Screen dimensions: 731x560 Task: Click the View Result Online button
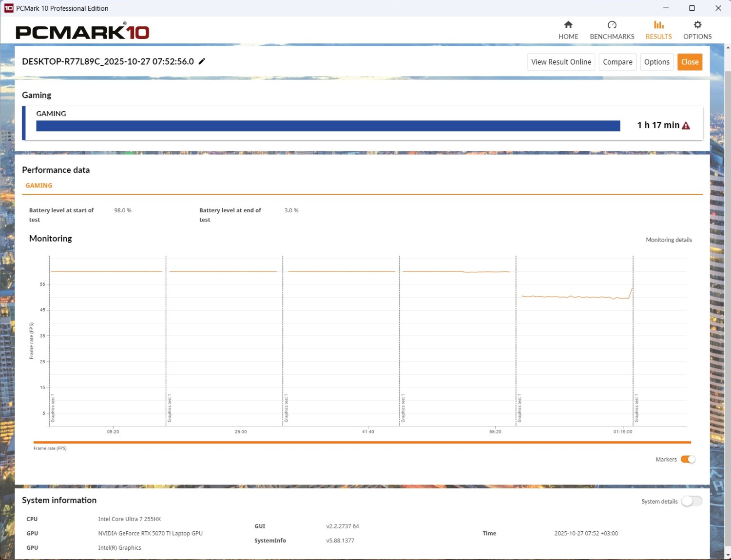pyautogui.click(x=561, y=62)
